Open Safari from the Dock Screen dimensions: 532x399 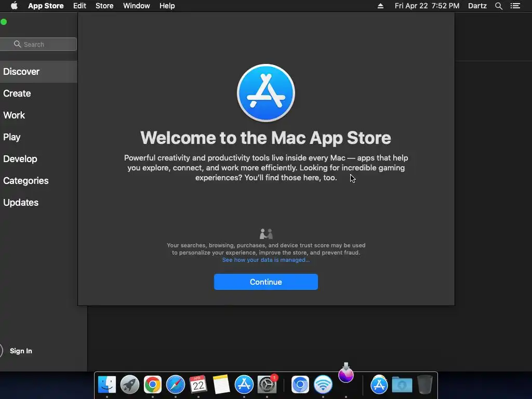tap(176, 385)
